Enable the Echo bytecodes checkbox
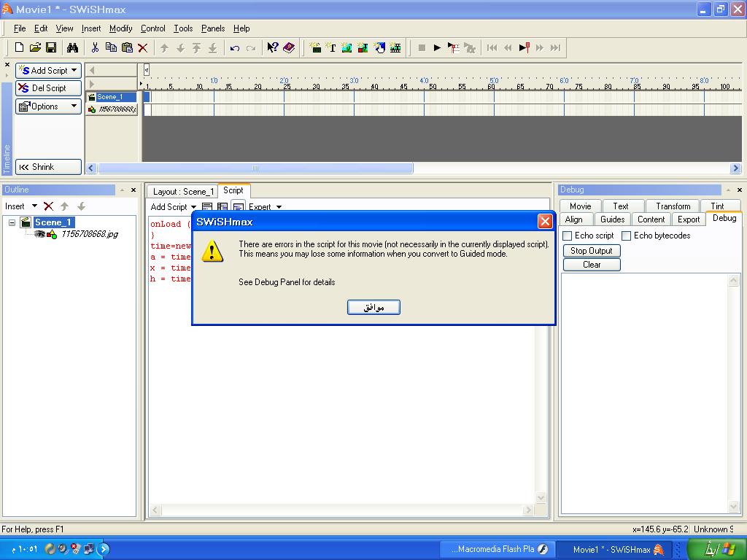Image resolution: width=747 pixels, height=560 pixels. pyautogui.click(x=626, y=236)
